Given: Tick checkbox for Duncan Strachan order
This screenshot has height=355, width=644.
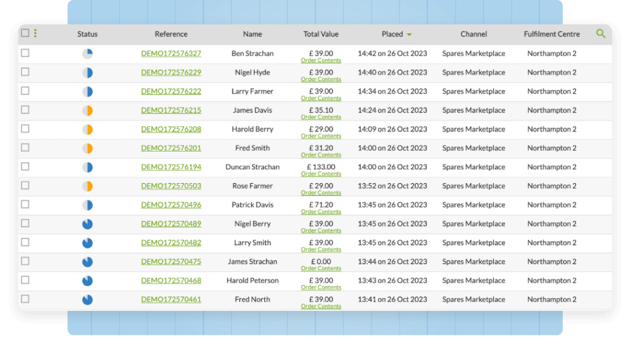Looking at the screenshot, I should point(25,166).
